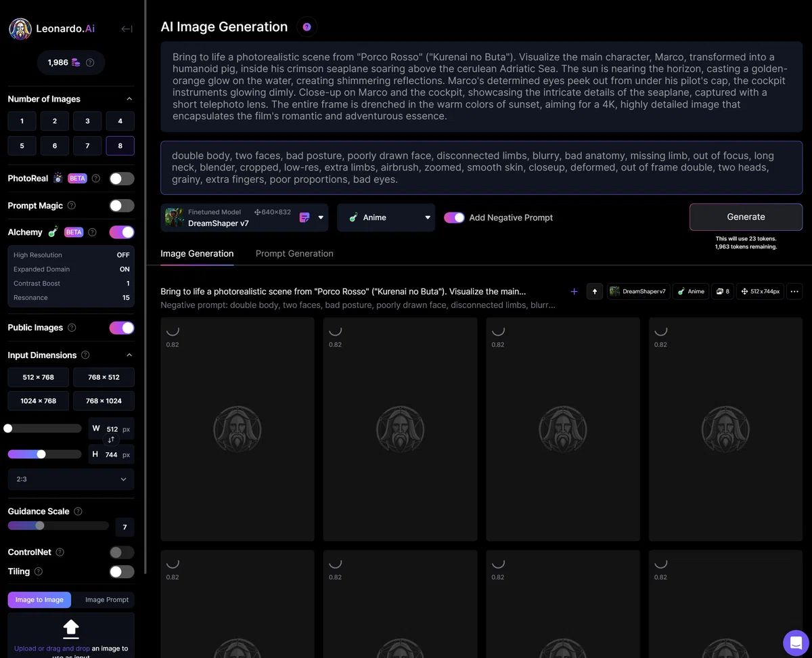Click the Generate button

coord(746,217)
